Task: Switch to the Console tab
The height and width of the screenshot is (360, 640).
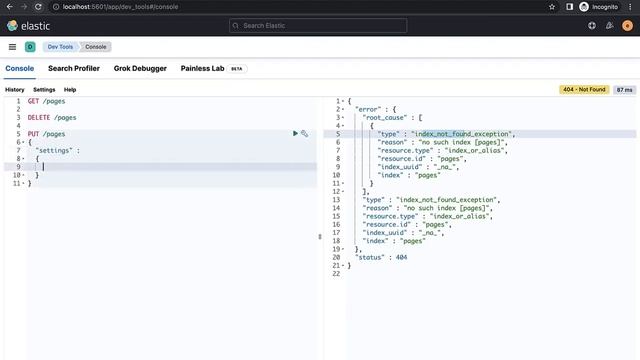Action: pos(20,69)
